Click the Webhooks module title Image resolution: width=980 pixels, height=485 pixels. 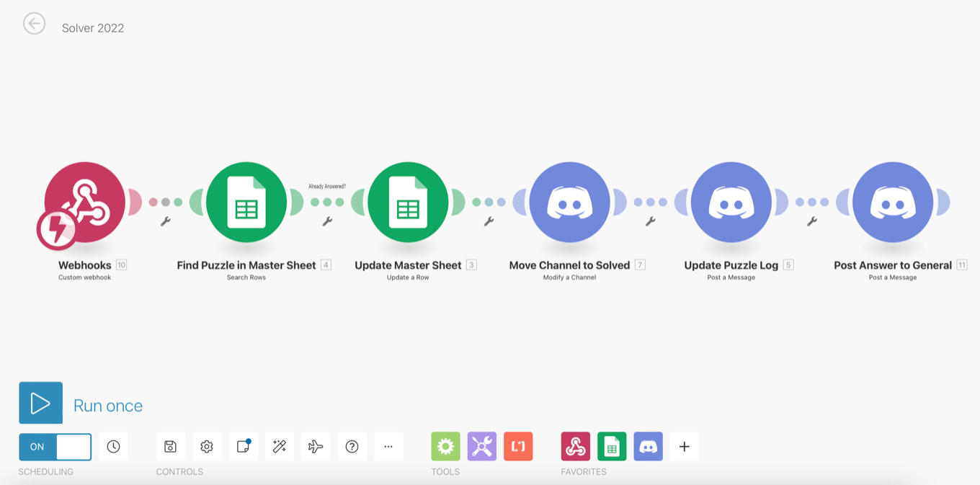tap(85, 265)
